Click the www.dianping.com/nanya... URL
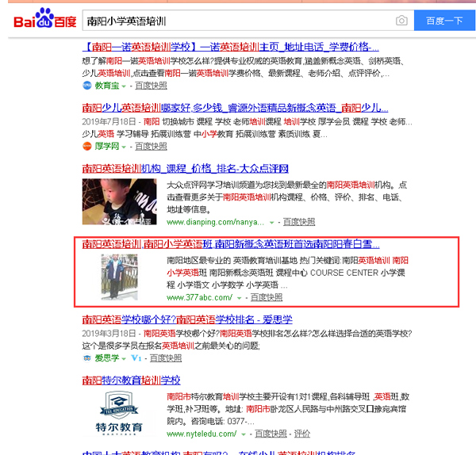Image resolution: width=476 pixels, height=455 pixels. coord(216,222)
